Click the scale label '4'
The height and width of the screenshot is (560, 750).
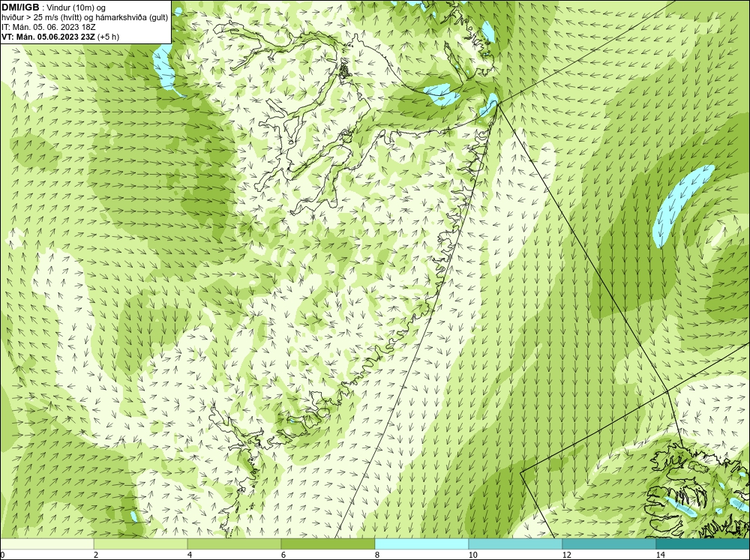click(190, 555)
